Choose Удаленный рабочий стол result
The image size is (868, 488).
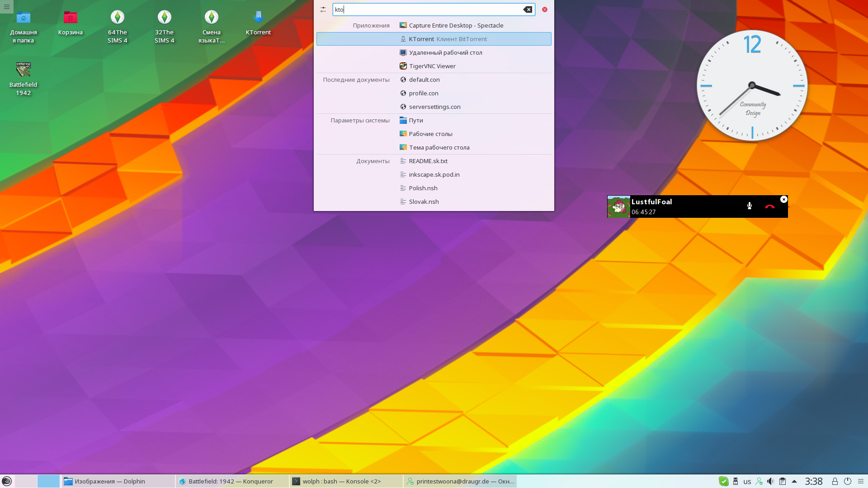click(434, 52)
